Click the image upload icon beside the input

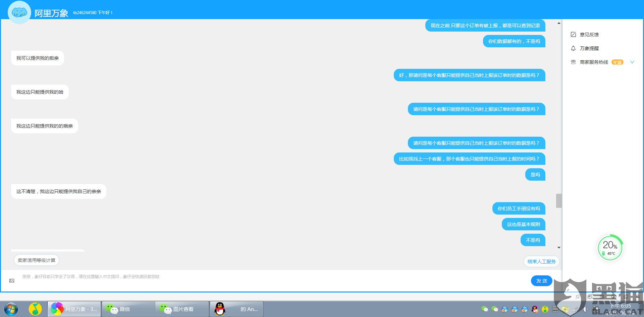(x=12, y=281)
